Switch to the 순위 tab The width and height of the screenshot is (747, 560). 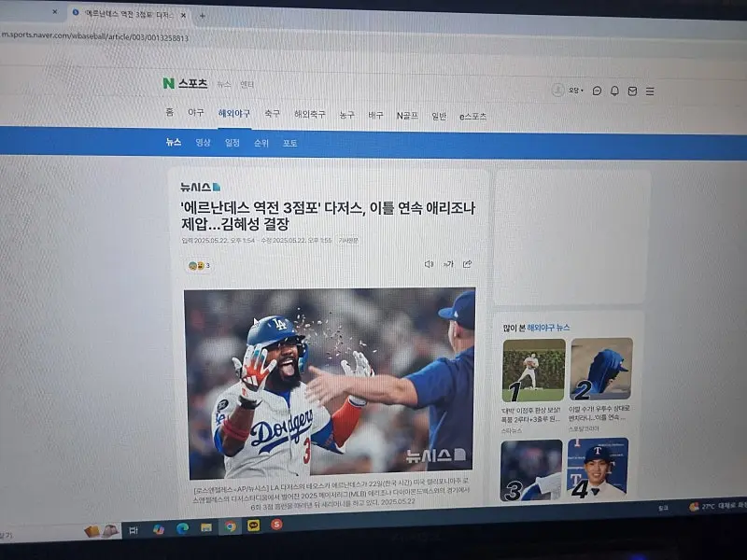point(261,144)
